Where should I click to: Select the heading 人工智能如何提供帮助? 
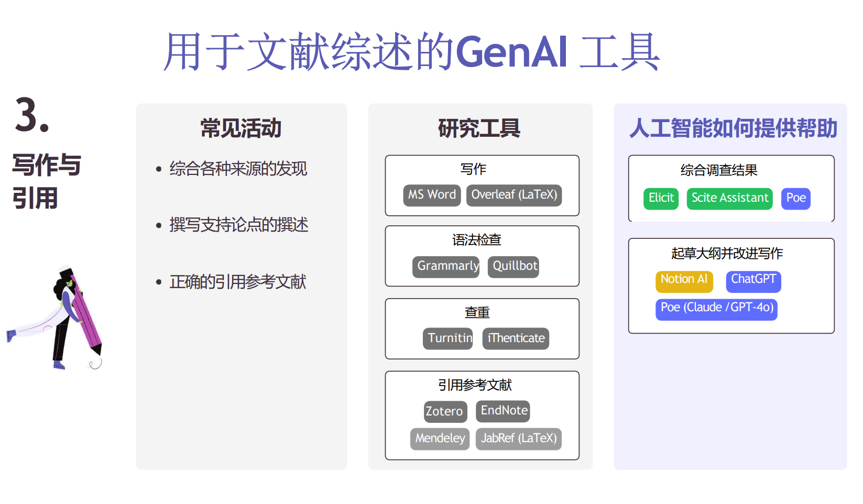(x=734, y=128)
